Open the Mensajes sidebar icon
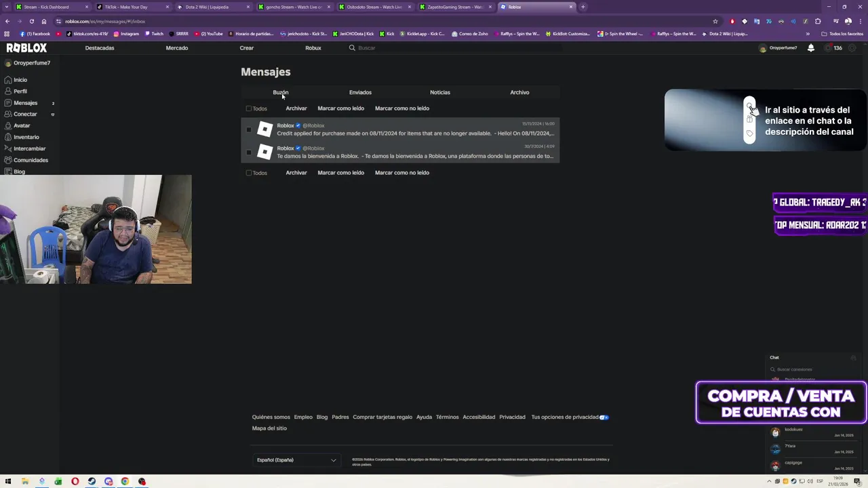Viewport: 868px width, 488px height. pyautogui.click(x=8, y=103)
